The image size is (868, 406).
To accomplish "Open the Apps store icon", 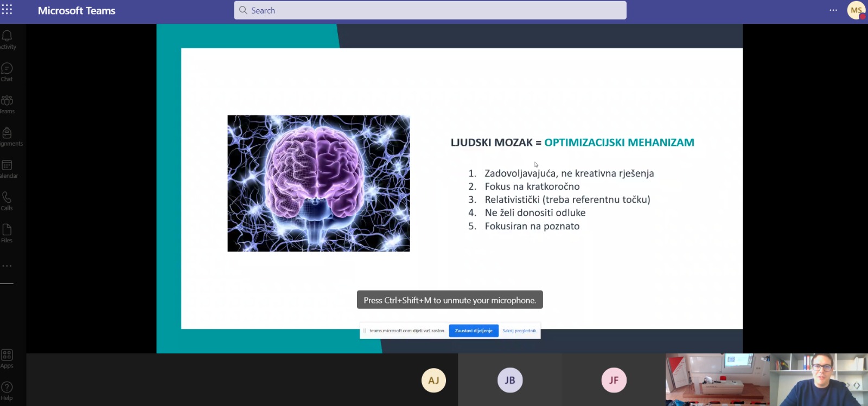I will 7,358.
